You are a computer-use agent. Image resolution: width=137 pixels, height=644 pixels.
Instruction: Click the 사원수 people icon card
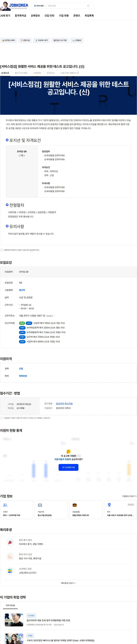(17, 509)
